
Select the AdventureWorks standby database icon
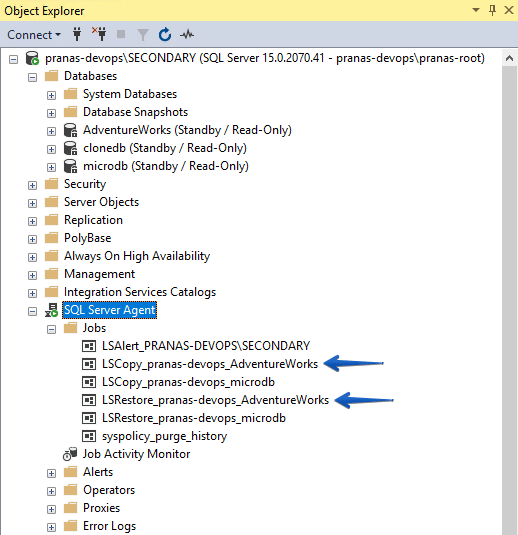(x=71, y=130)
